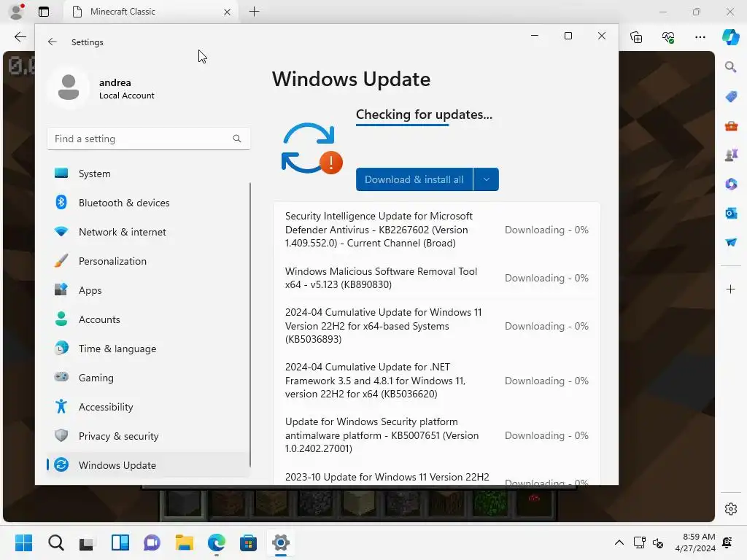747x560 pixels.
Task: Open Microsoft Store from taskbar
Action: [248, 542]
